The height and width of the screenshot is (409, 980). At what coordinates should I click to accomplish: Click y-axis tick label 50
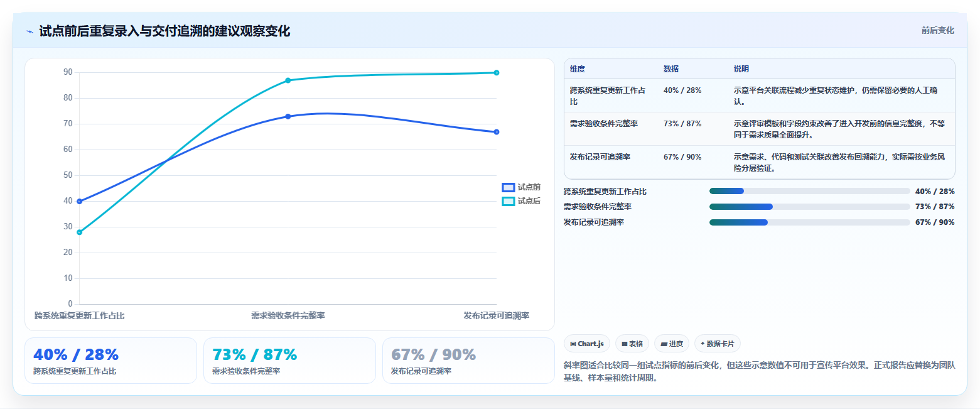(x=68, y=175)
